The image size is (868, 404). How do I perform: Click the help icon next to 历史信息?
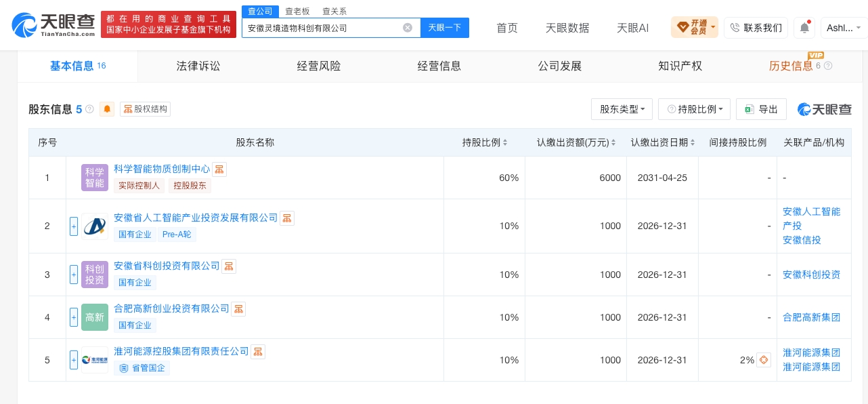(828, 66)
